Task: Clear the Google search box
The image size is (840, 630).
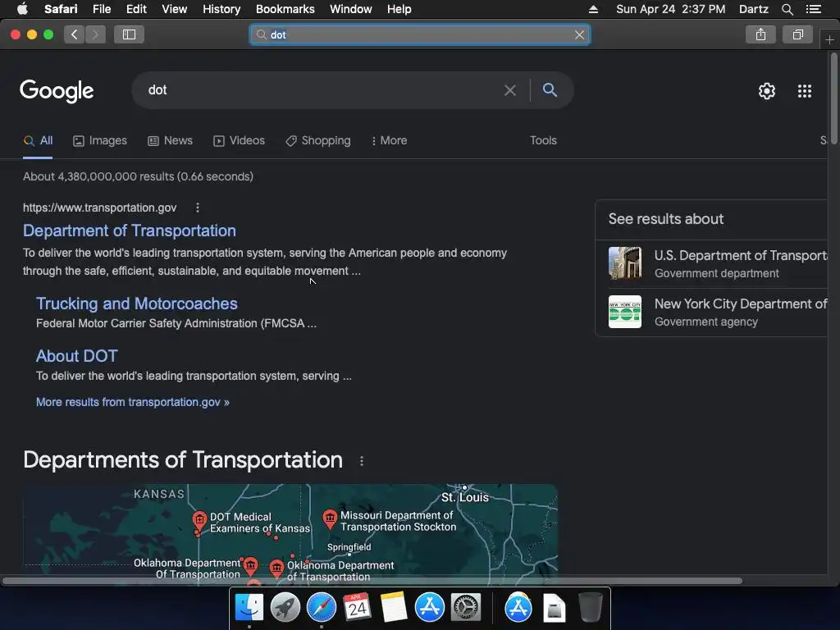Action: pyautogui.click(x=510, y=90)
